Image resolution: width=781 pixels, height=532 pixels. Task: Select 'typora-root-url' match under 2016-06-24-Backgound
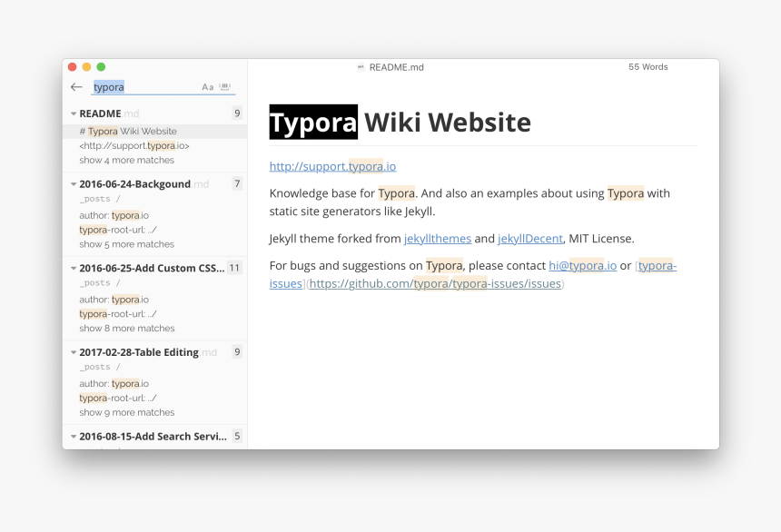click(x=118, y=230)
